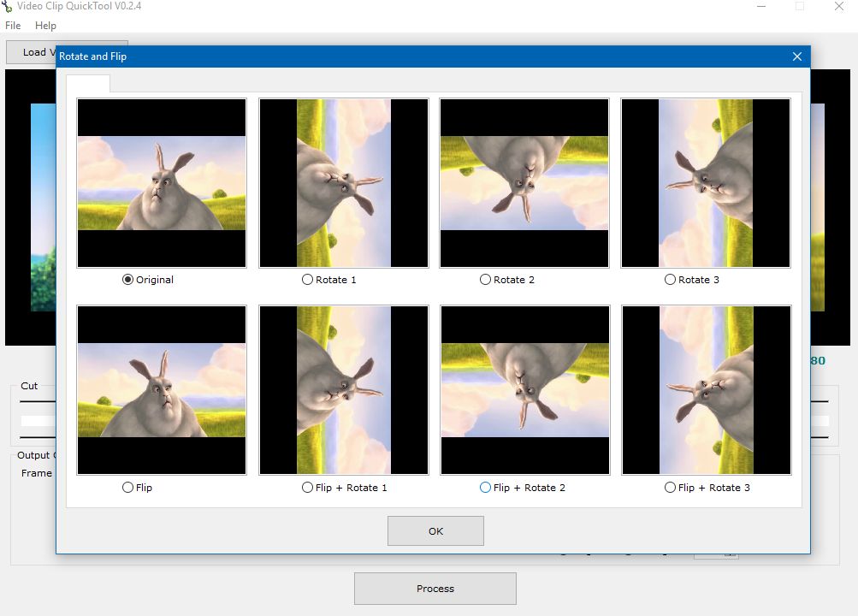Click the Rotate 3 preview thumbnail
Image resolution: width=858 pixels, height=616 pixels.
pyautogui.click(x=706, y=183)
